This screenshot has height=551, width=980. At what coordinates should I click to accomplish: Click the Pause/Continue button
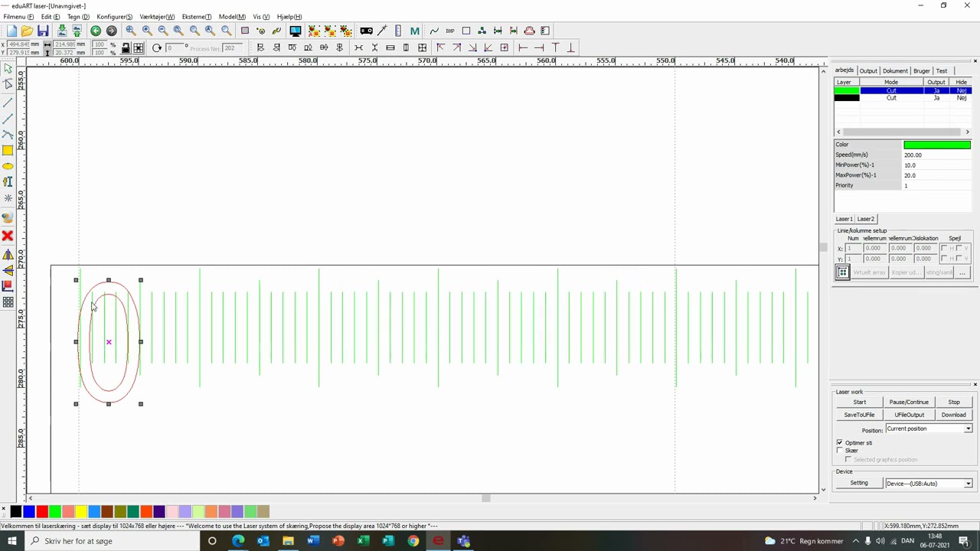(909, 403)
